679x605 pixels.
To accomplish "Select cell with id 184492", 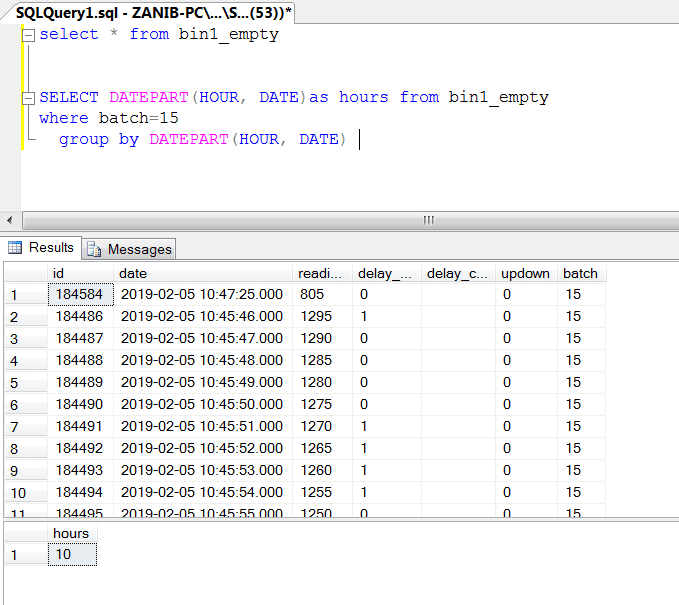I will point(81,449).
